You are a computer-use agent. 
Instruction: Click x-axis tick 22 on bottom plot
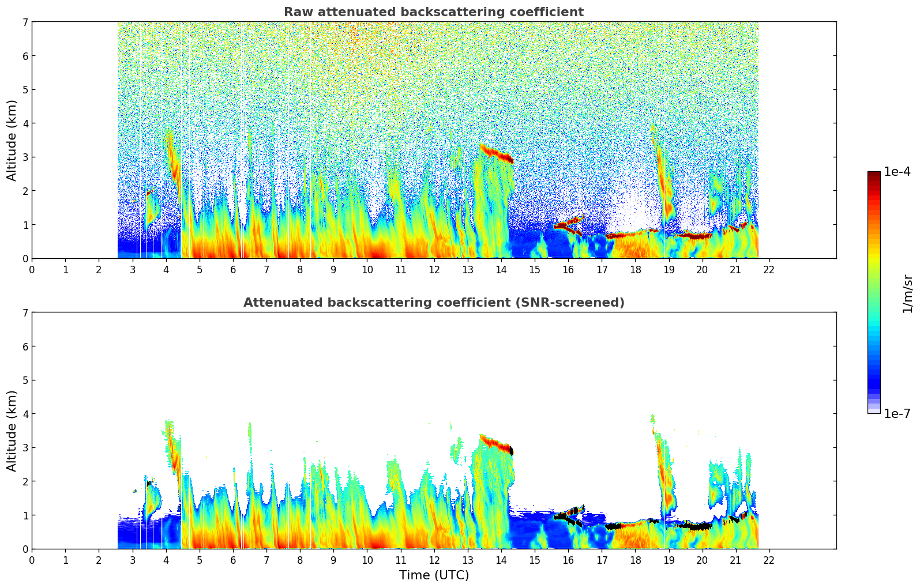point(769,560)
